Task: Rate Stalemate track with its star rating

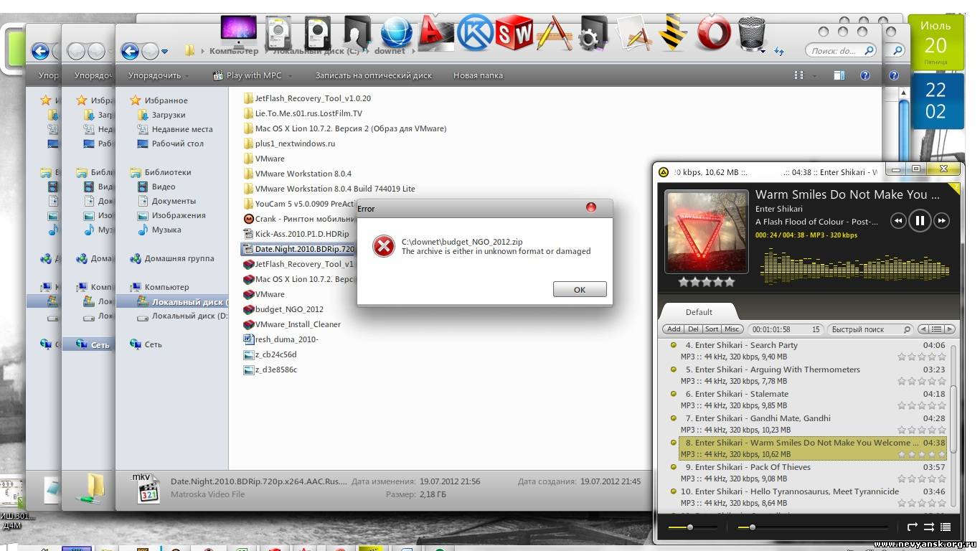Action: (x=921, y=405)
